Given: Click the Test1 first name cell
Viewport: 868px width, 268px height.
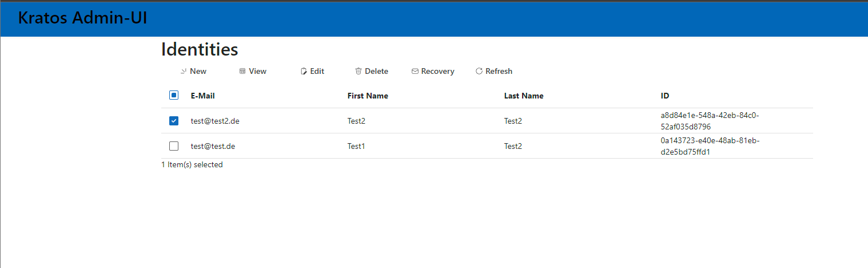Looking at the screenshot, I should 356,146.
